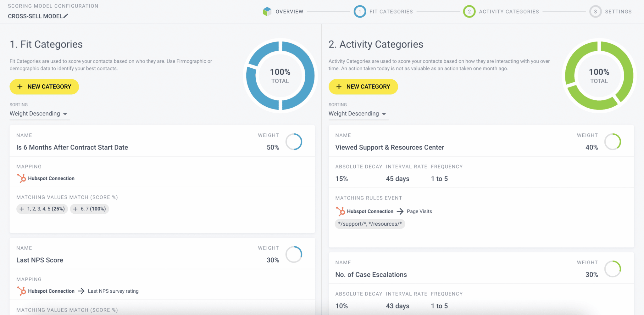
Task: Click the step 2 circle for Activity Categories
Action: [469, 12]
